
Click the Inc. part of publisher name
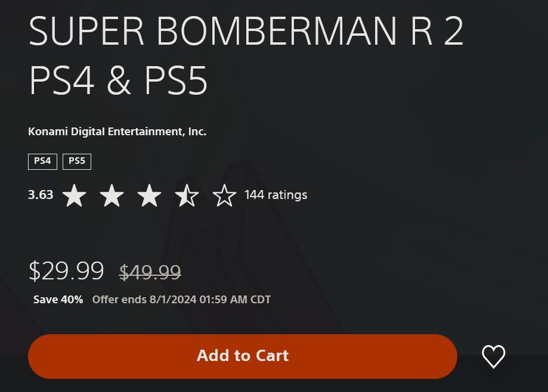[x=197, y=132]
